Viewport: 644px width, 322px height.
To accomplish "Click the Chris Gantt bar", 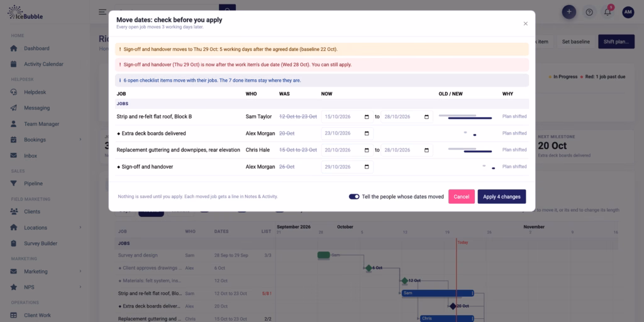I will tap(447, 318).
